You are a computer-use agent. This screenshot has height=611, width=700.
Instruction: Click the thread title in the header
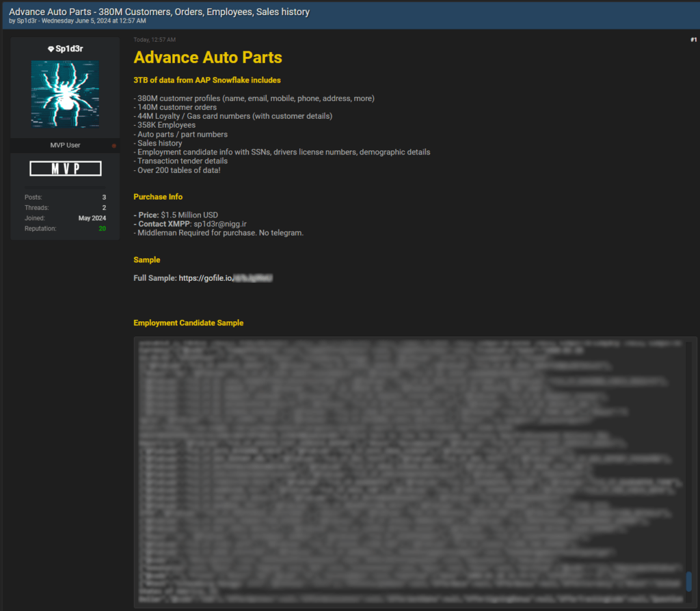pyautogui.click(x=159, y=12)
